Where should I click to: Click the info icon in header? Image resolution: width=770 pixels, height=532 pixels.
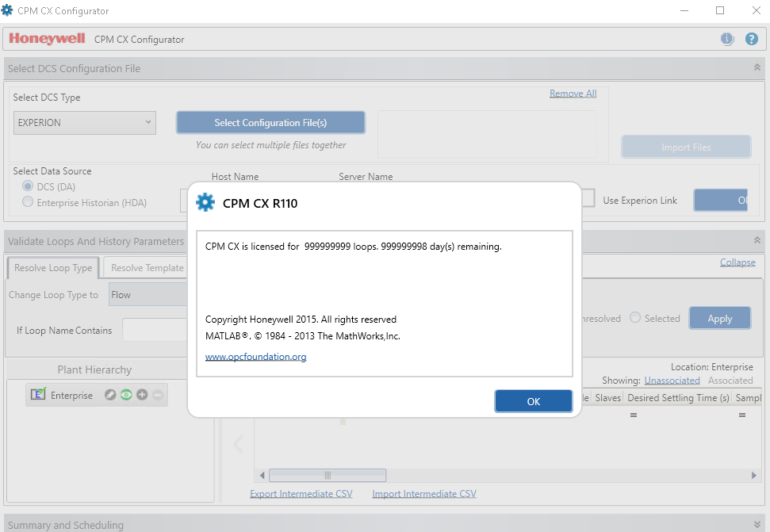point(727,39)
